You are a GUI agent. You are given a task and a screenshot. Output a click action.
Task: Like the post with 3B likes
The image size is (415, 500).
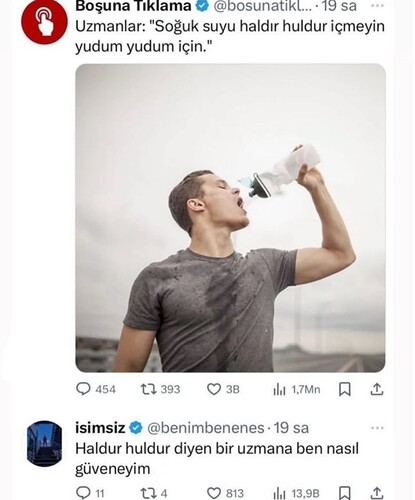coord(223,389)
